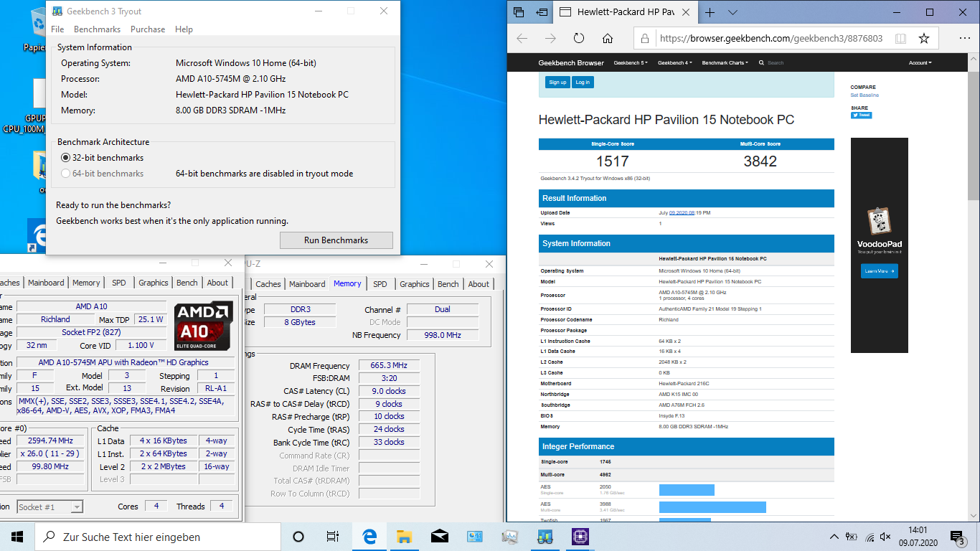The width and height of the screenshot is (980, 551).
Task: Expand hidden system tray icons
Action: (x=834, y=537)
